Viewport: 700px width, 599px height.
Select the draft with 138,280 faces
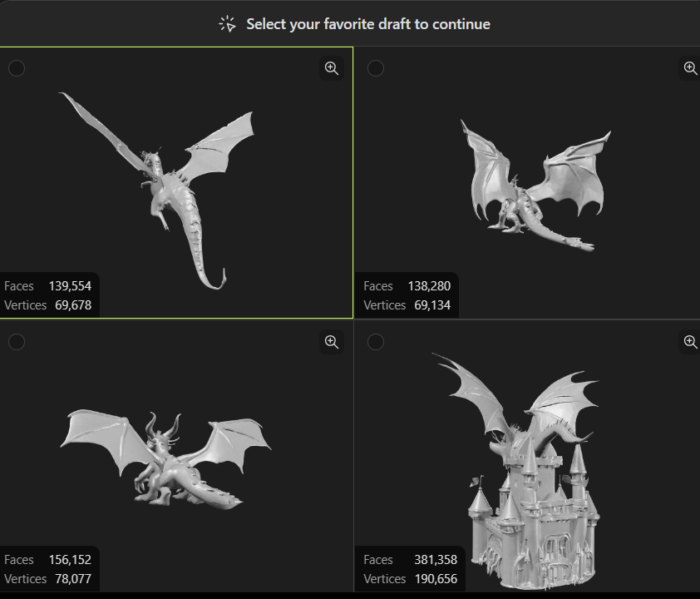(x=376, y=68)
